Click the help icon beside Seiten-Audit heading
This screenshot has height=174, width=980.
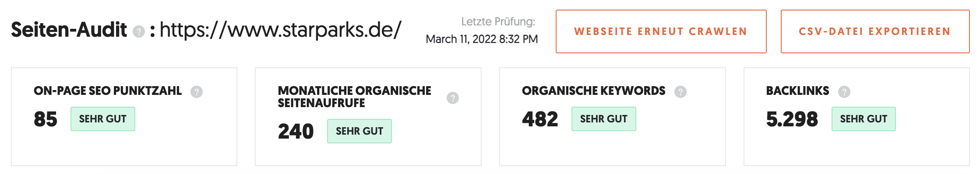click(139, 32)
